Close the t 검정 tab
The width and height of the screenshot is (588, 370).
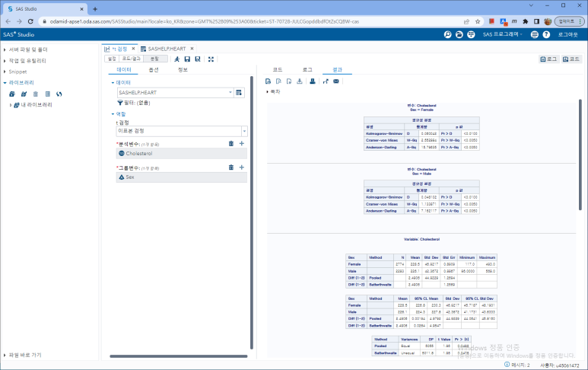click(x=134, y=49)
